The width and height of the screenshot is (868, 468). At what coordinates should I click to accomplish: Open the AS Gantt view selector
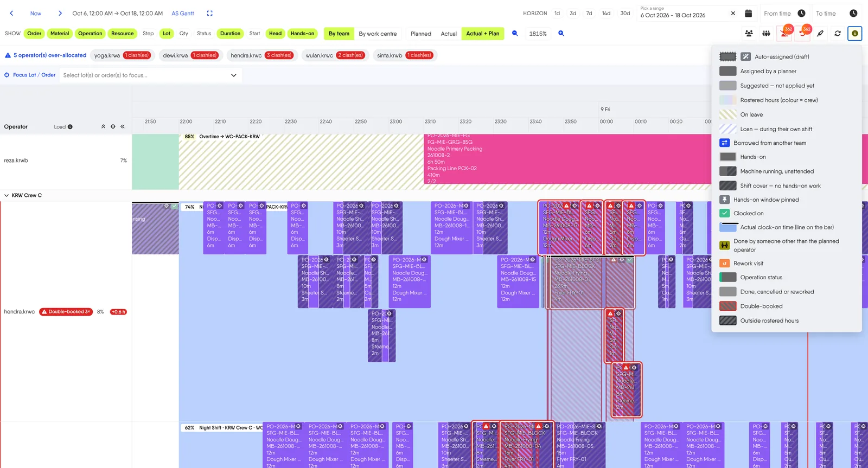(183, 14)
